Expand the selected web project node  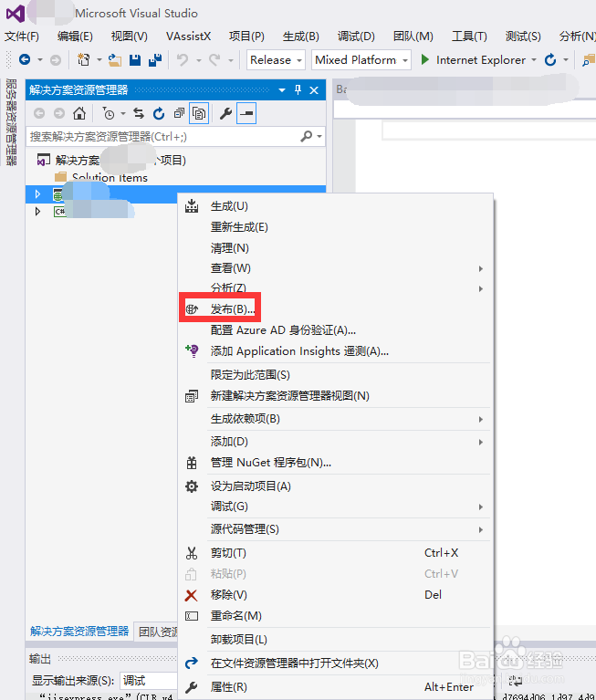coord(38,193)
